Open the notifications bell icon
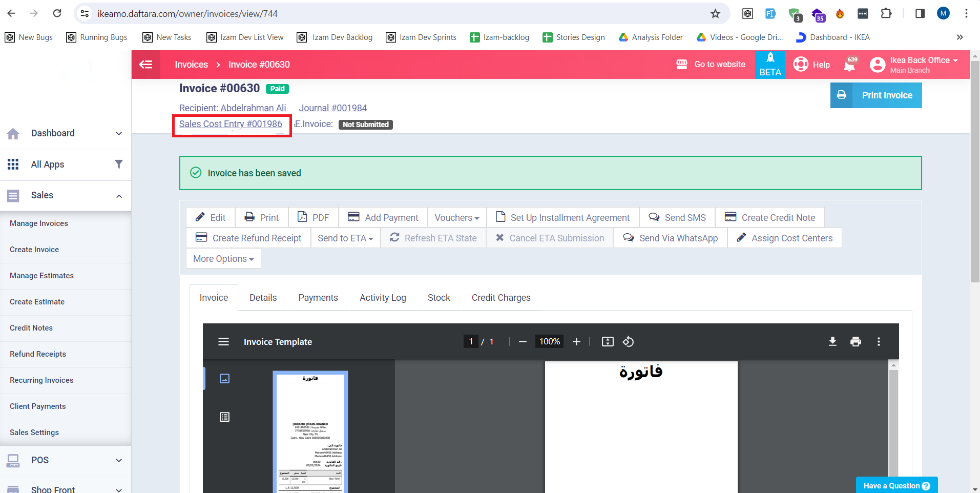980x493 pixels. 849,65
